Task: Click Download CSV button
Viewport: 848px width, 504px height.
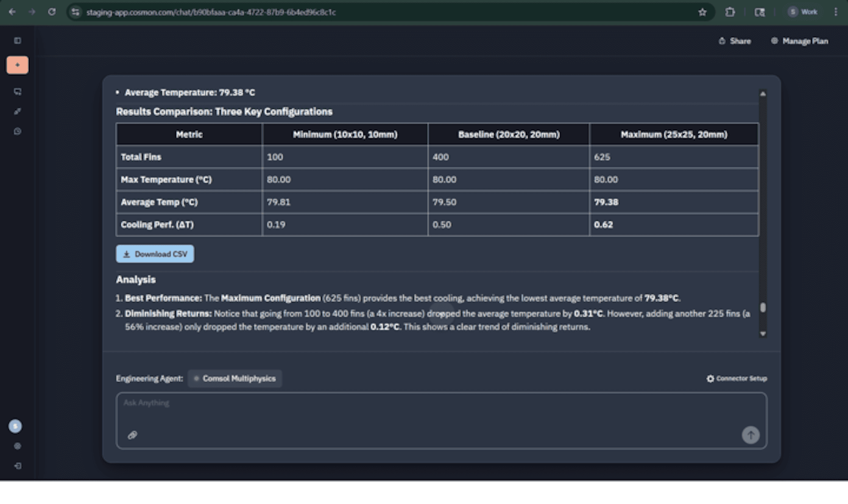Action: (155, 254)
